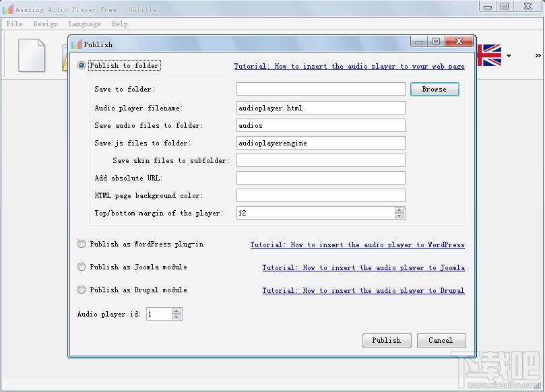Click the Browse button

[x=435, y=90]
